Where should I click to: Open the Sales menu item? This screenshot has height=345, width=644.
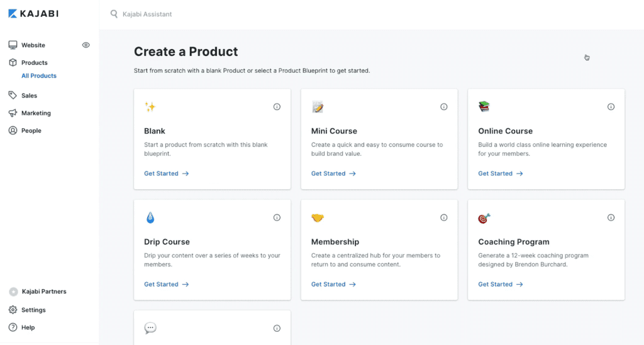pyautogui.click(x=29, y=96)
